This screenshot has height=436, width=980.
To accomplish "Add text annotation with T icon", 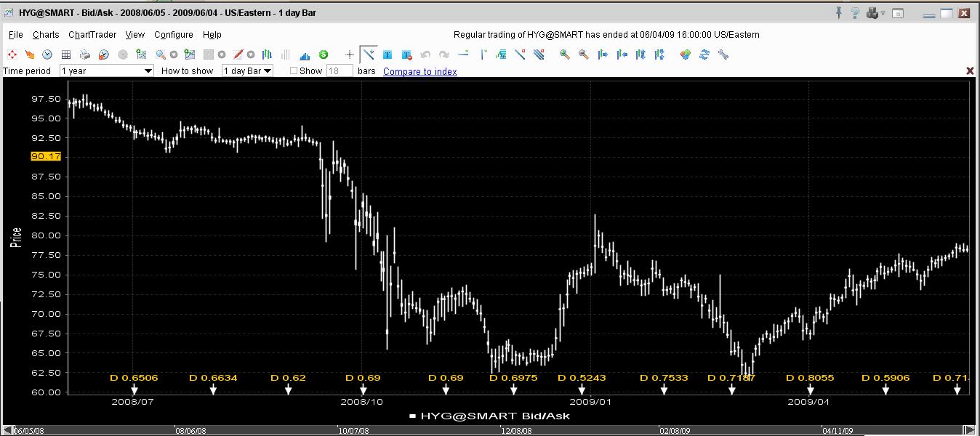I will pyautogui.click(x=387, y=54).
